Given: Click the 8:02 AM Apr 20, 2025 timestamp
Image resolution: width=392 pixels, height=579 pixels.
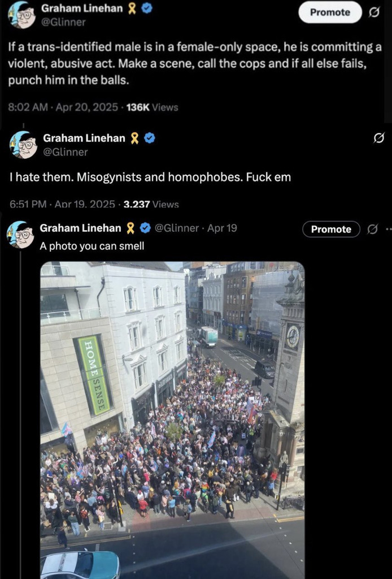Looking at the screenshot, I should click(63, 107).
